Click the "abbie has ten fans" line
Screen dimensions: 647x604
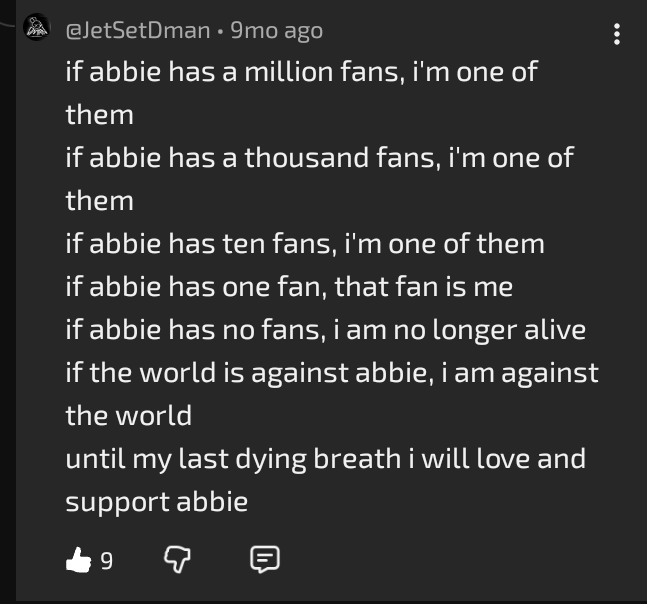[x=305, y=244]
